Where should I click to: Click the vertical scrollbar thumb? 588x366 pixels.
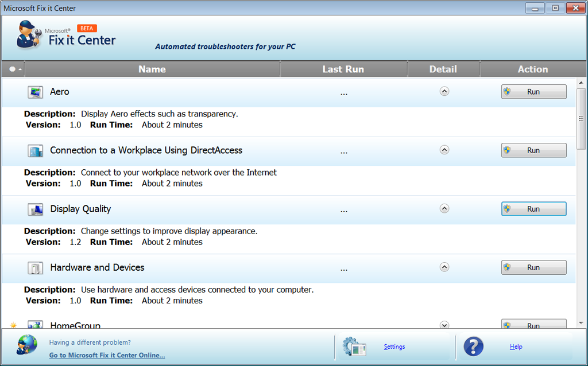581,119
